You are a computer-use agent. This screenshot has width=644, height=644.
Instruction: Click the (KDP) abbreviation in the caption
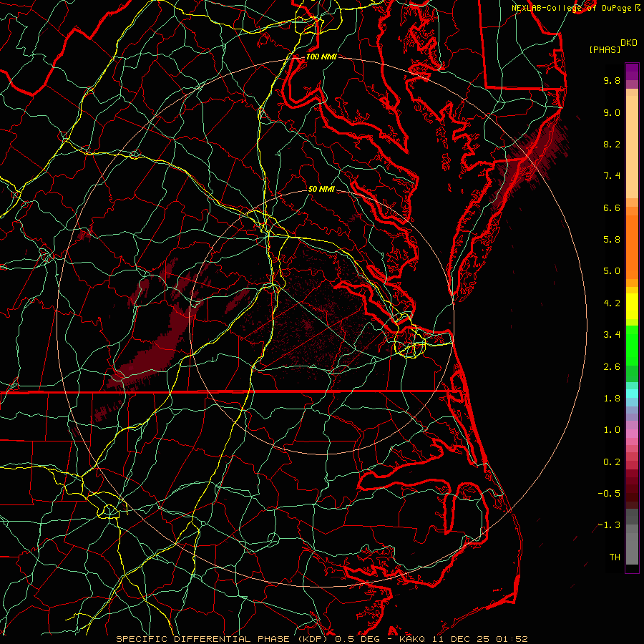click(x=312, y=639)
